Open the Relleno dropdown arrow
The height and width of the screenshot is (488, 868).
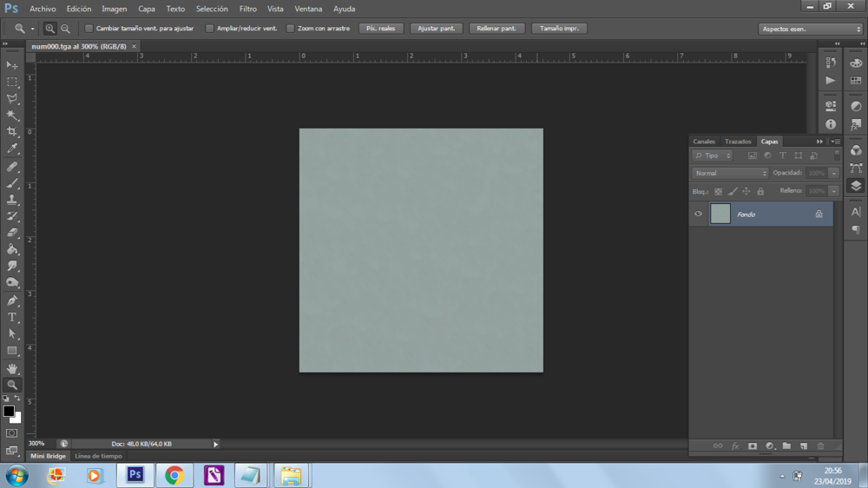tap(833, 190)
